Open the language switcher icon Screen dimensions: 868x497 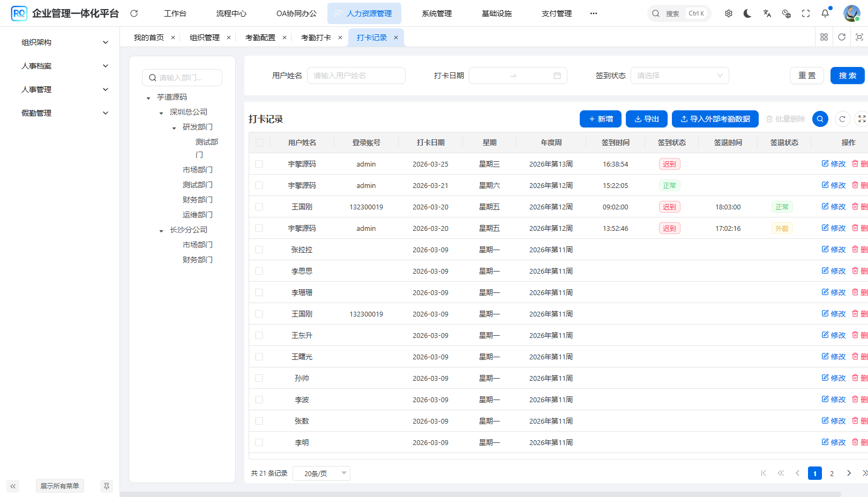(767, 13)
